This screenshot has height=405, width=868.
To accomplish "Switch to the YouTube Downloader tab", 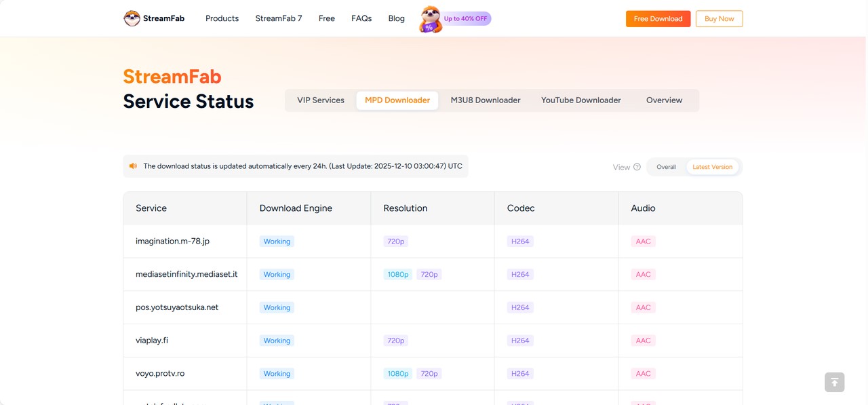I will (x=580, y=100).
